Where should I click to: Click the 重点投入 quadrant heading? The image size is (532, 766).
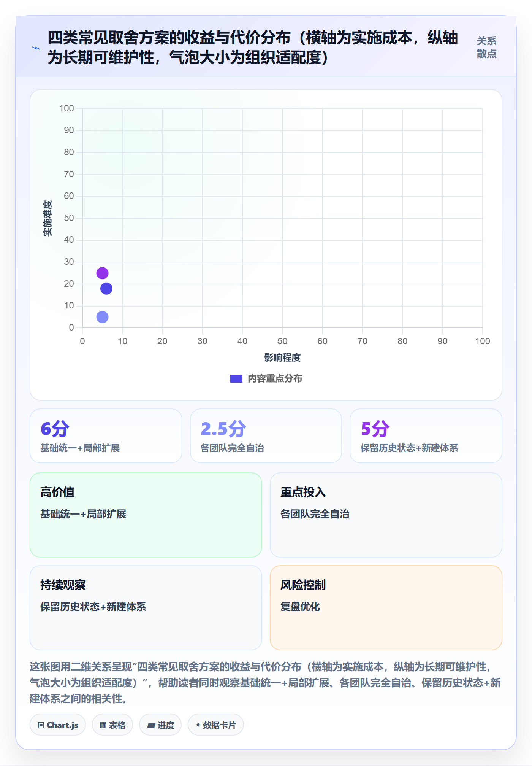point(303,492)
